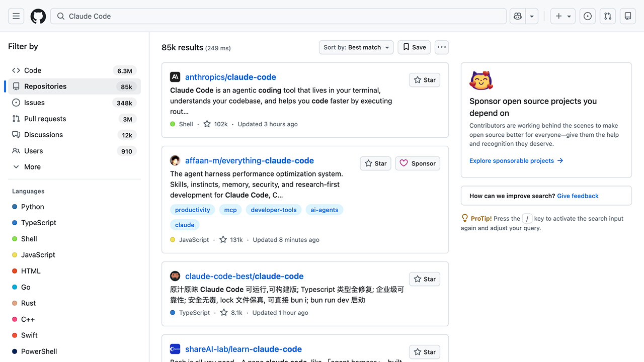Viewport: 644px width, 362px height.
Task: Expand the More filter options
Action: [x=32, y=167]
